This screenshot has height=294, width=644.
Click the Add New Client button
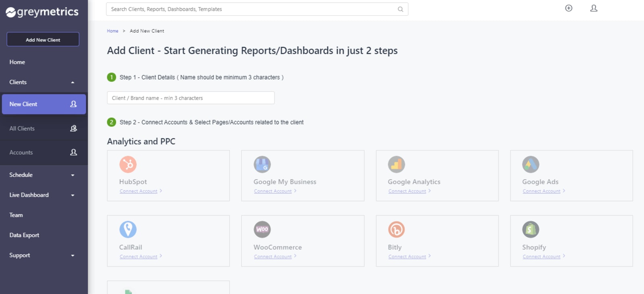coord(43,39)
